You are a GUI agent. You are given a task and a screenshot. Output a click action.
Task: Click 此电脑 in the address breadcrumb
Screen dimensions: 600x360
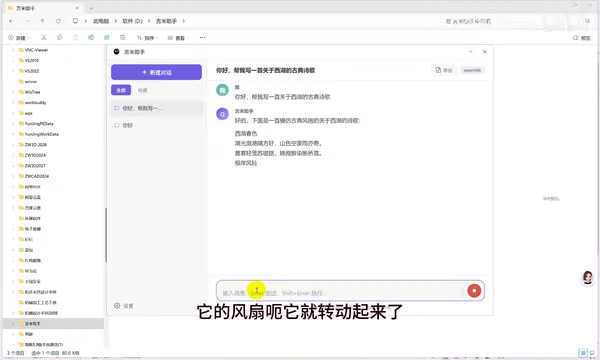[101, 21]
